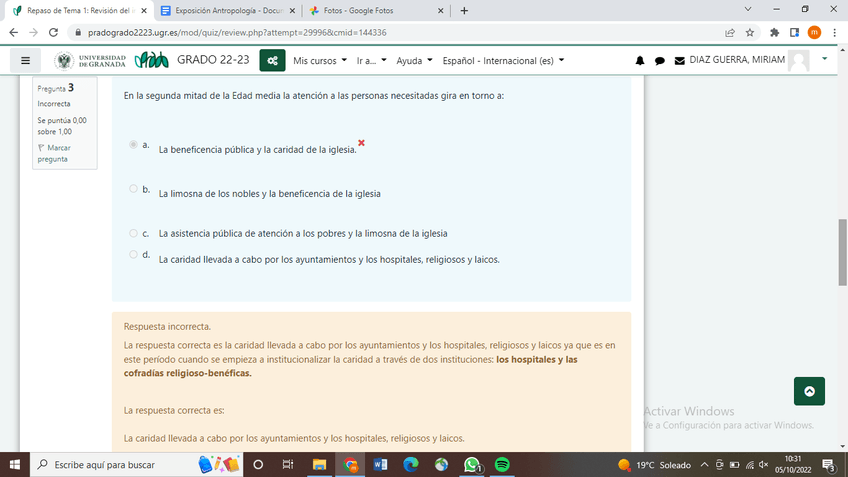Open WhatsApp from taskbar

pos(472,465)
